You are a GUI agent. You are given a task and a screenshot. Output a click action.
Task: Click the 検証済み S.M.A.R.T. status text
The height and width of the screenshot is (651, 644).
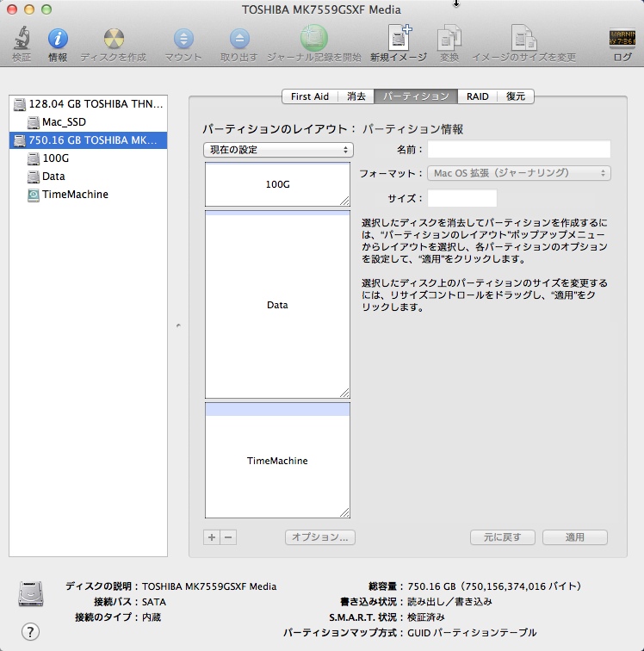(426, 617)
